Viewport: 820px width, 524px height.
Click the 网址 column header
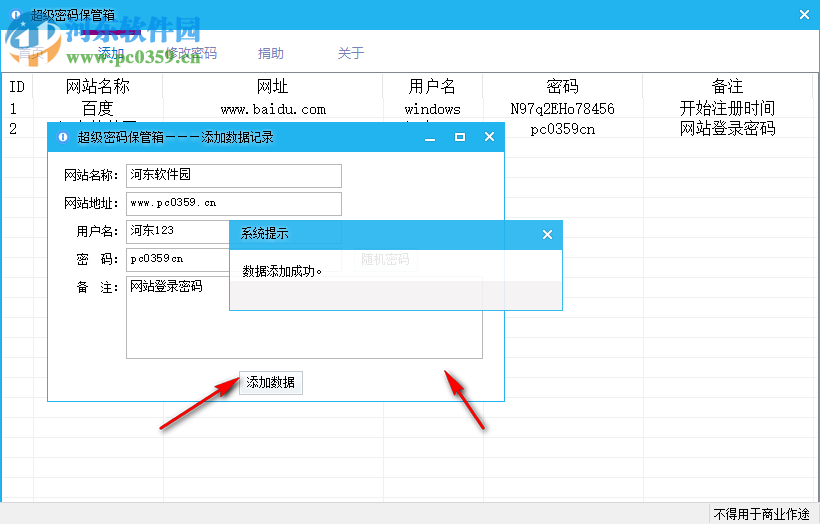tap(272, 86)
